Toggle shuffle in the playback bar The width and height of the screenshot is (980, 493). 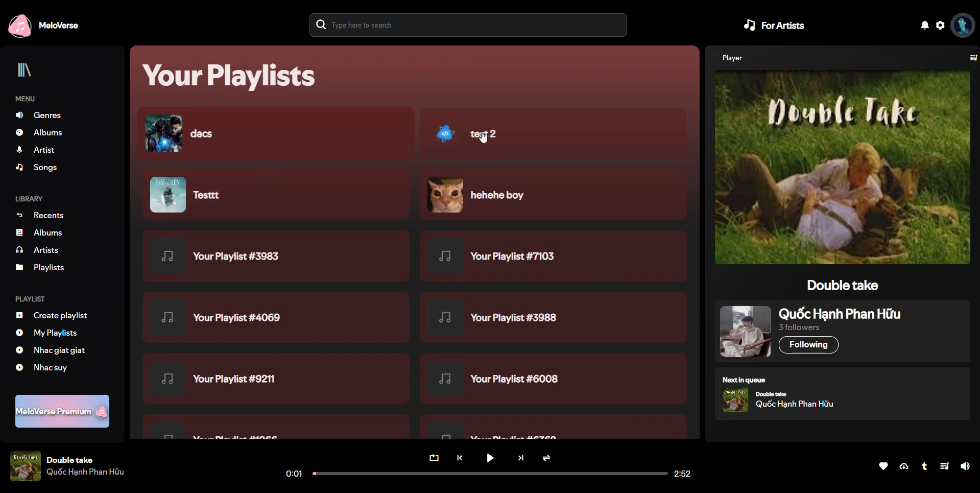(546, 458)
